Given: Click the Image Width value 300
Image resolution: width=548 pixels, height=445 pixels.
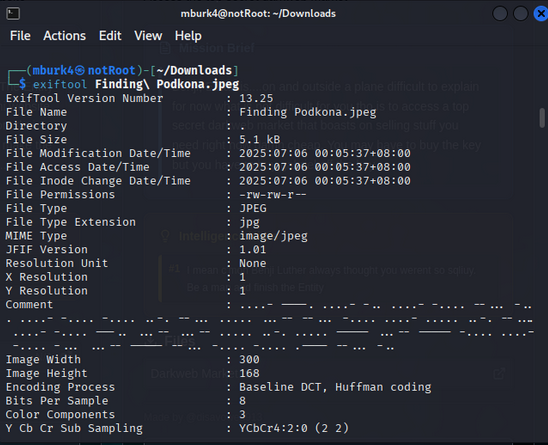Looking at the screenshot, I should [250, 359].
